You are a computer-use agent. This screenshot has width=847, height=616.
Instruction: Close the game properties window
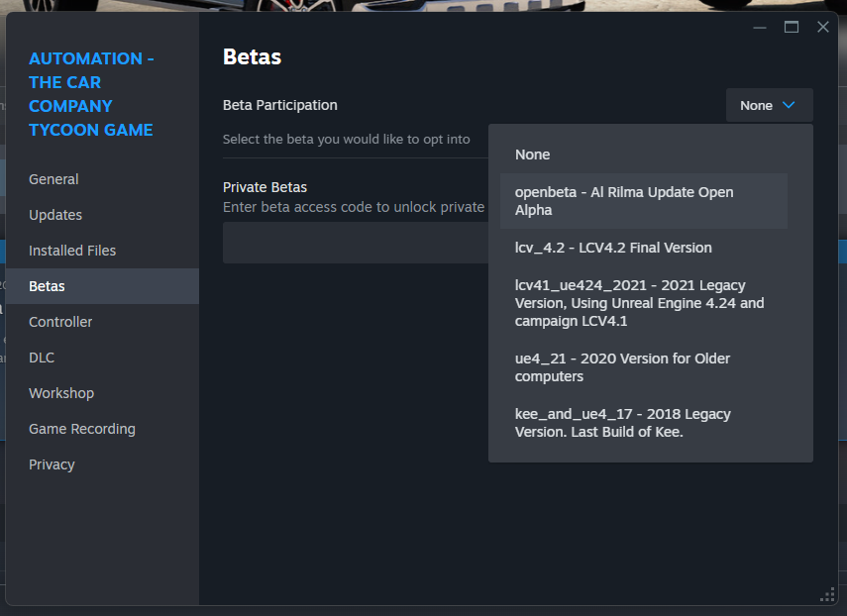pos(822,27)
